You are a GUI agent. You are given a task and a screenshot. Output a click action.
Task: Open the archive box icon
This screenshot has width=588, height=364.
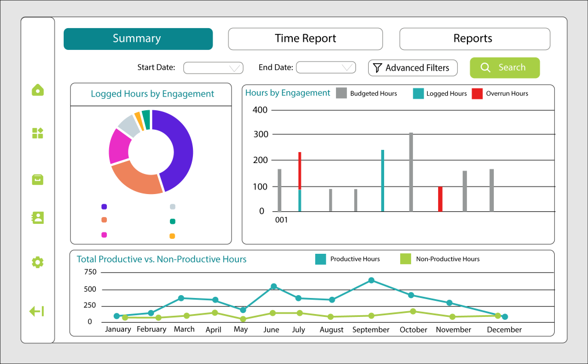(x=38, y=180)
